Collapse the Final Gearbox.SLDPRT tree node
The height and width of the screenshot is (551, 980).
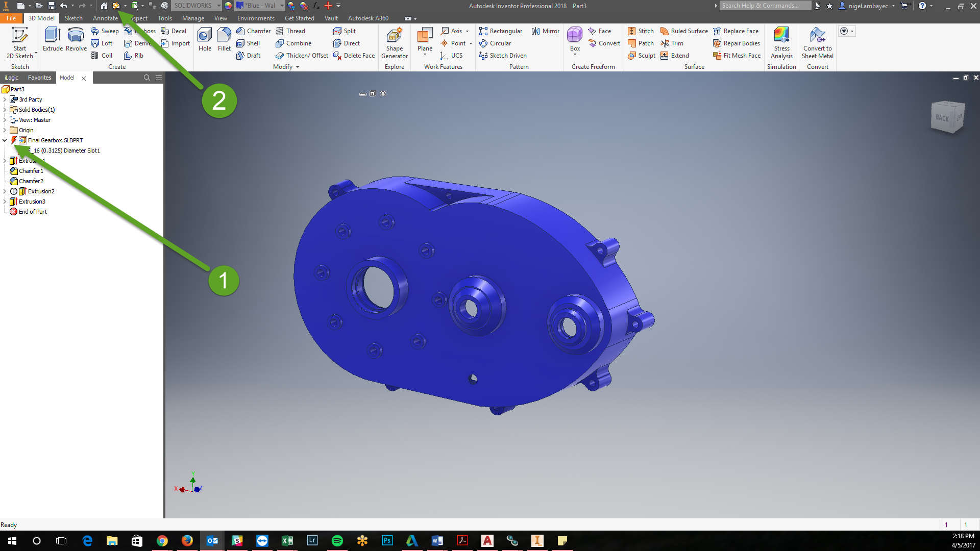pos(4,140)
